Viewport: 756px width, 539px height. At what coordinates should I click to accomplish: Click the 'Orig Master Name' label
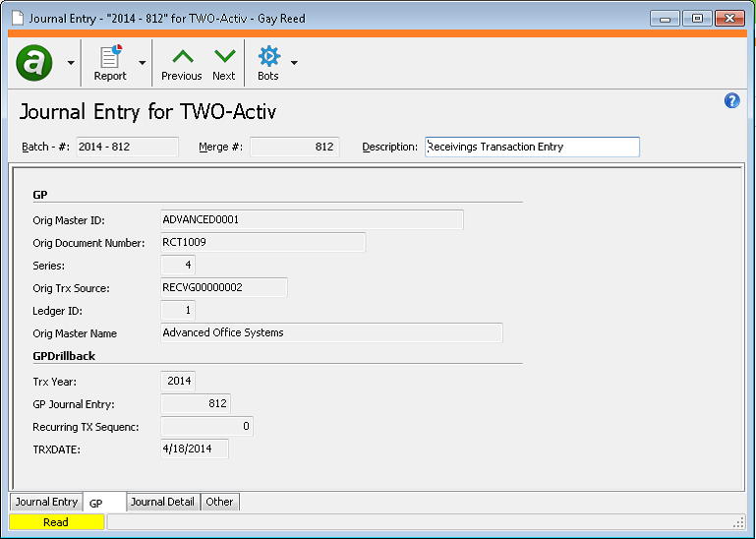pyautogui.click(x=75, y=333)
